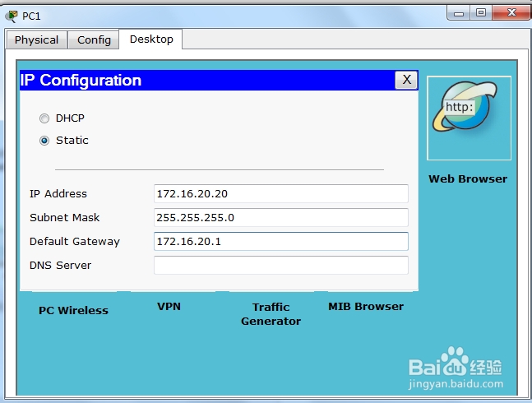This screenshot has width=532, height=403.
Task: Click the PC1 title bar icon
Action: tap(12, 16)
